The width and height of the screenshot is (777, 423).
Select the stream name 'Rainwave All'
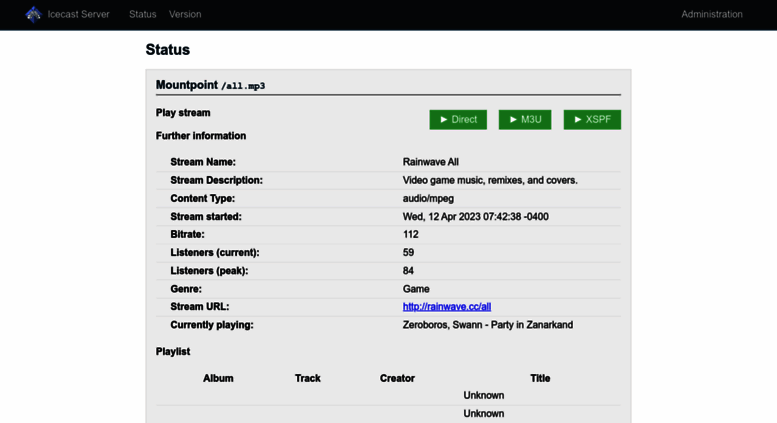click(x=430, y=162)
